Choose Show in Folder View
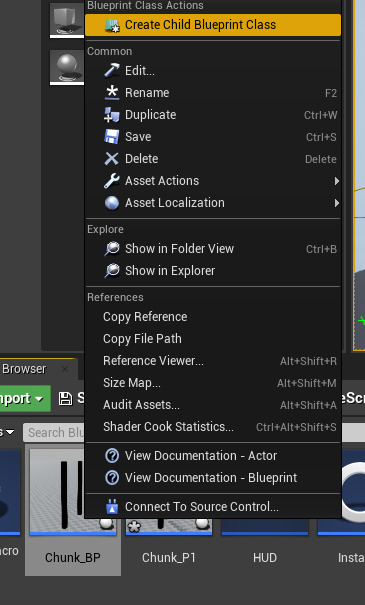This screenshot has height=605, width=365. click(x=213, y=249)
